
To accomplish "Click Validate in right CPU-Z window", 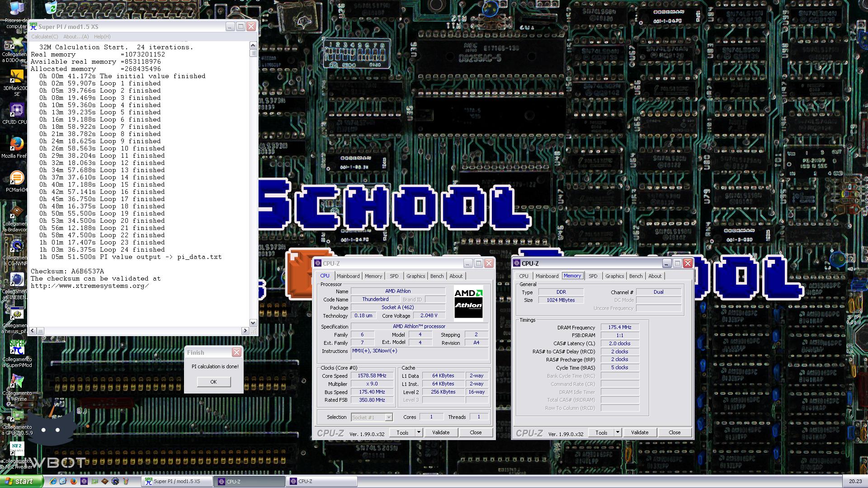I will 640,432.
